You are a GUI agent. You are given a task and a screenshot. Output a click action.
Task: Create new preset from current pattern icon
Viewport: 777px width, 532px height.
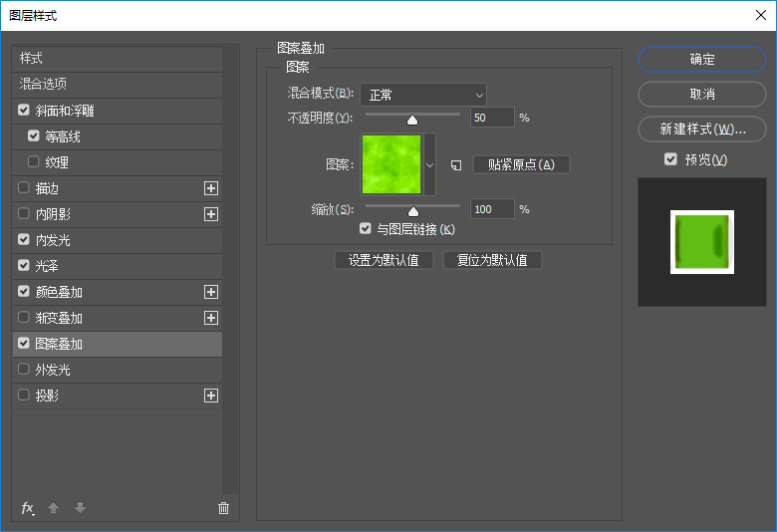pyautogui.click(x=456, y=165)
